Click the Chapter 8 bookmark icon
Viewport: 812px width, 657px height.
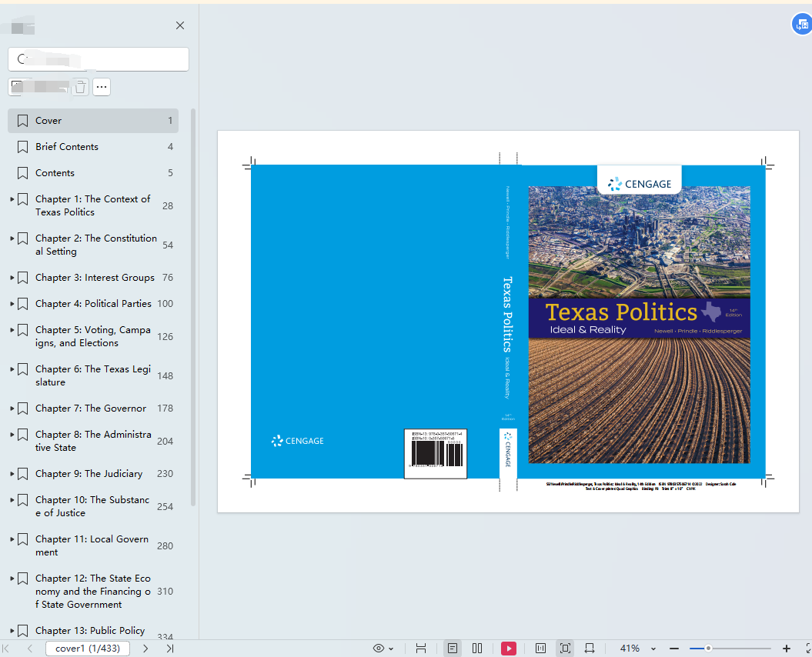point(23,435)
